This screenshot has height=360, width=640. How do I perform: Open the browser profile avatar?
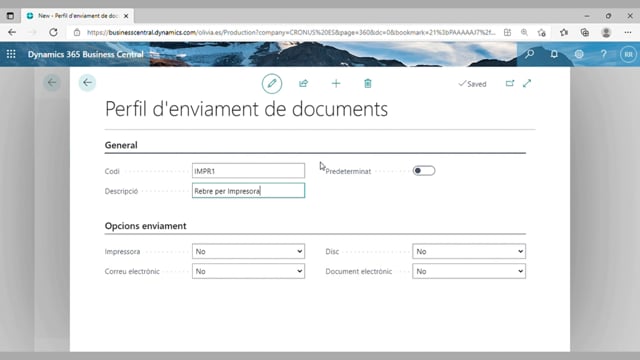[606, 32]
